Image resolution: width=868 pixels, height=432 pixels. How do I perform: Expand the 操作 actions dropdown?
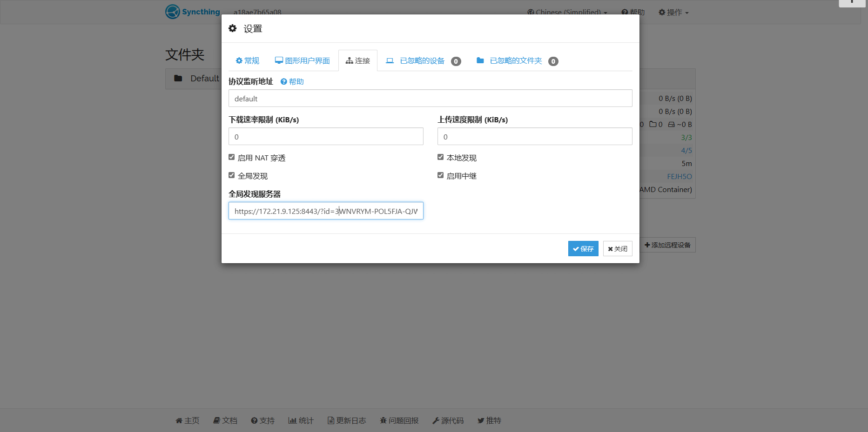[x=673, y=12]
